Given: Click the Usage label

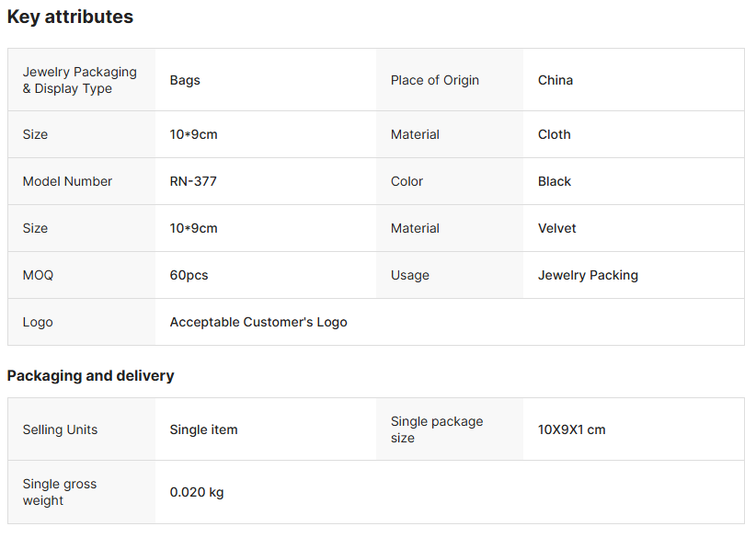Looking at the screenshot, I should [409, 275].
